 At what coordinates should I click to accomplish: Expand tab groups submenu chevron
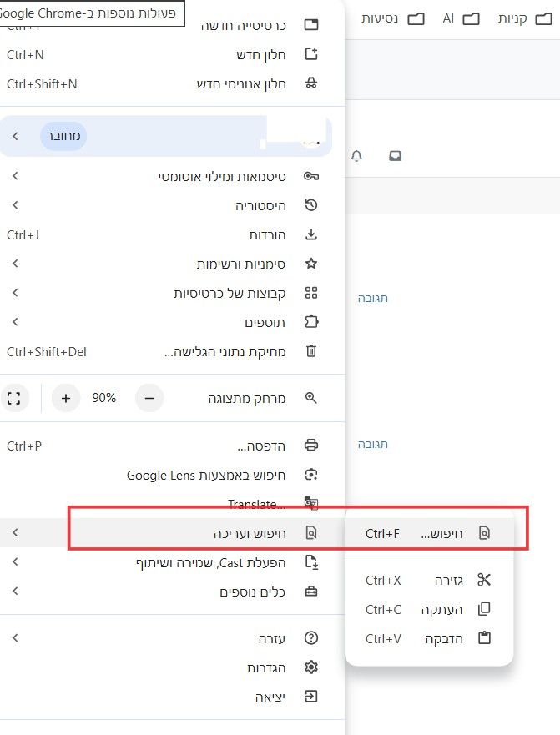pyautogui.click(x=16, y=293)
